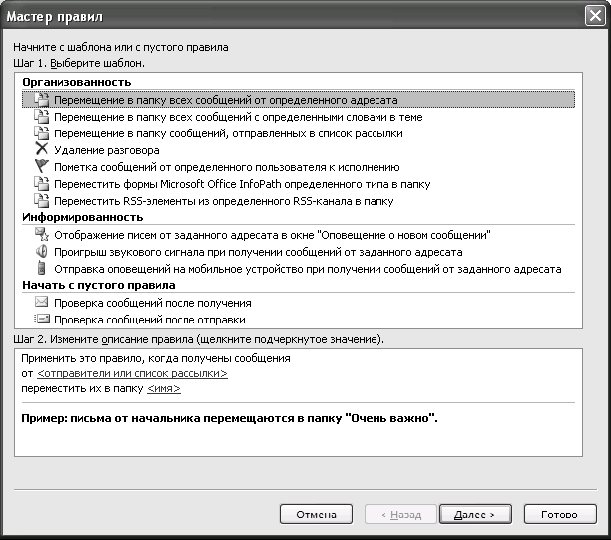Click the underlined имя folder link
This screenshot has height=540, width=611.
(x=163, y=389)
